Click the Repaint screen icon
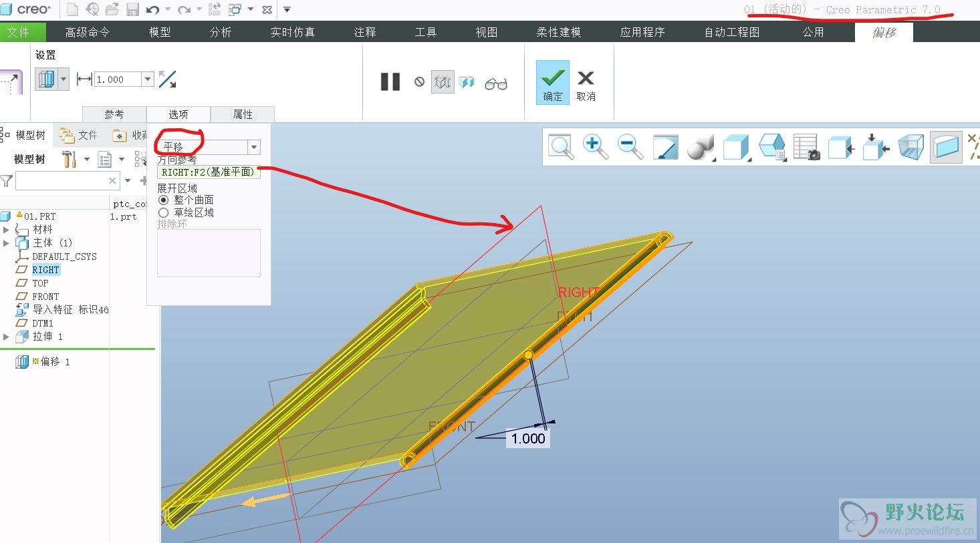 point(666,147)
